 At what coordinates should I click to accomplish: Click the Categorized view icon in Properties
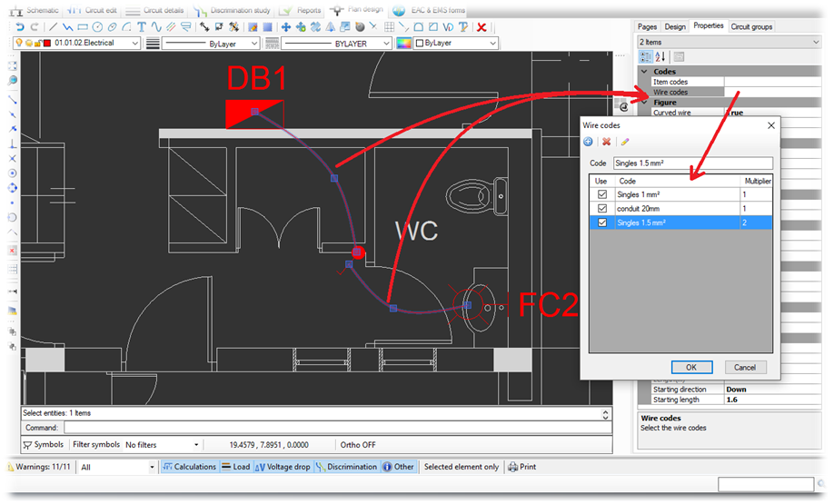pos(646,56)
